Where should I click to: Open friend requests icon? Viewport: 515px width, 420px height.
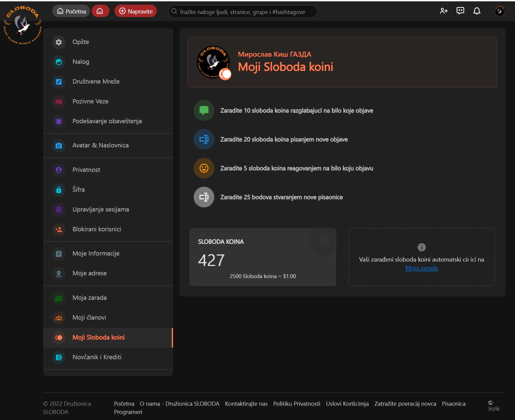click(x=443, y=11)
